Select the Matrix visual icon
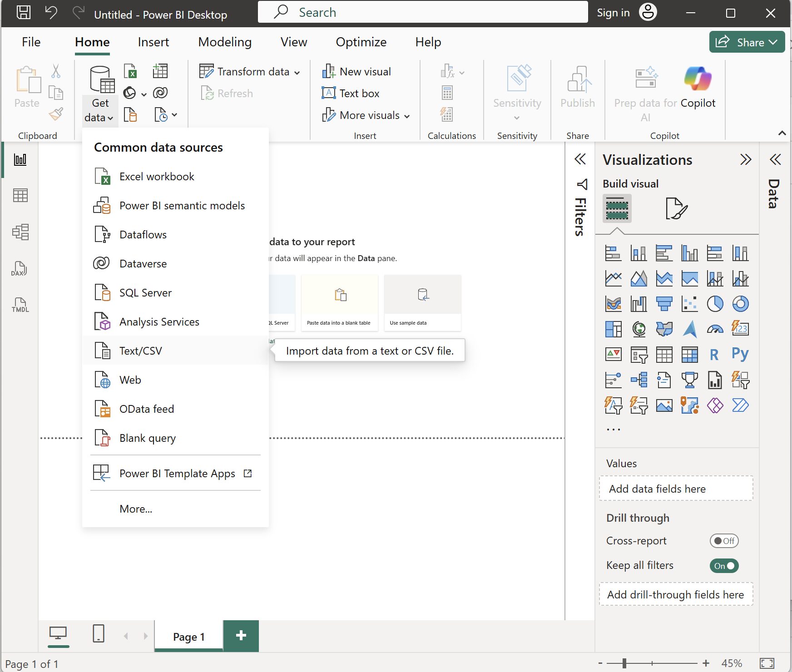The width and height of the screenshot is (792, 672). (x=689, y=355)
